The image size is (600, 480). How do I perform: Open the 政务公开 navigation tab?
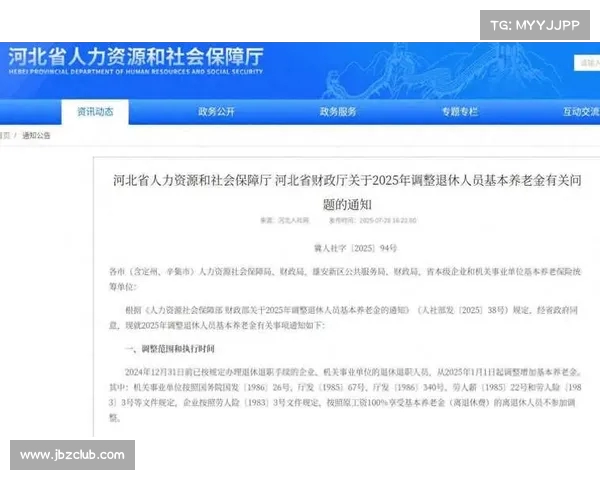[x=216, y=111]
